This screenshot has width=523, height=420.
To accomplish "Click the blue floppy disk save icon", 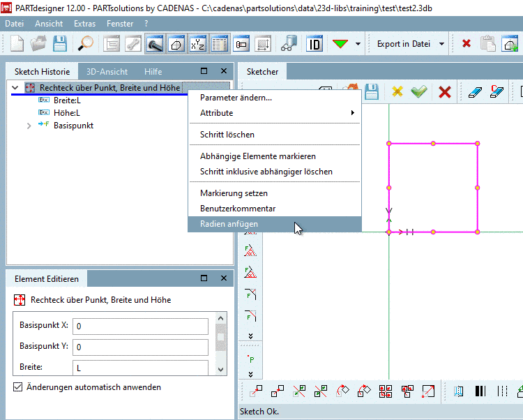I will coord(61,44).
